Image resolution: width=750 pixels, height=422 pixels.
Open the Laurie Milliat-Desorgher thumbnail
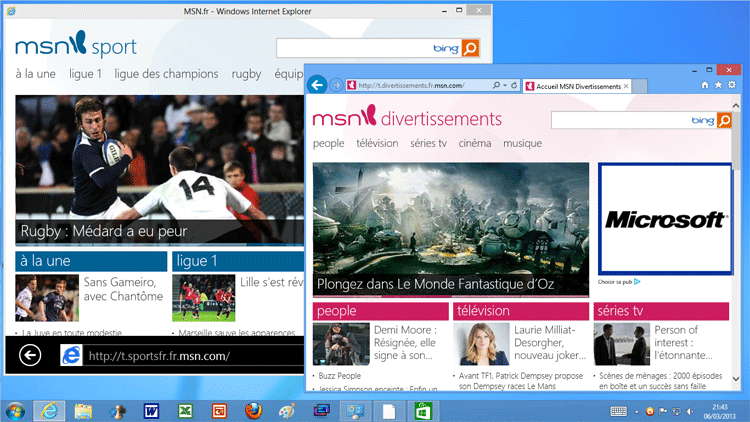(481, 344)
